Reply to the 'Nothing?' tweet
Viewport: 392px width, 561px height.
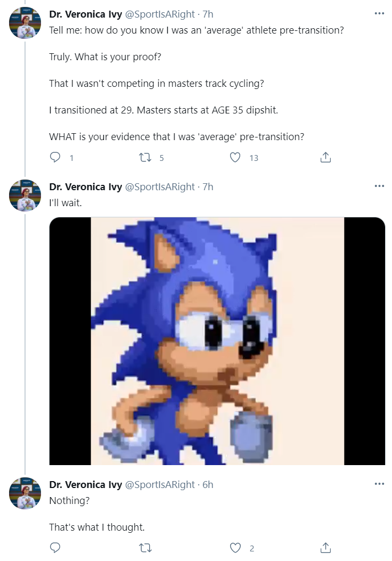pyautogui.click(x=55, y=548)
